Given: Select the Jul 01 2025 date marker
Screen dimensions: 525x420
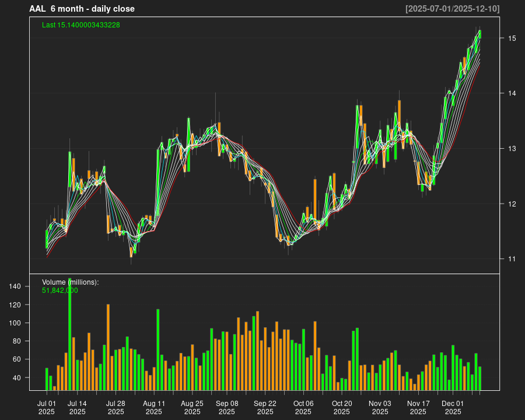Looking at the screenshot, I should click(x=47, y=407).
